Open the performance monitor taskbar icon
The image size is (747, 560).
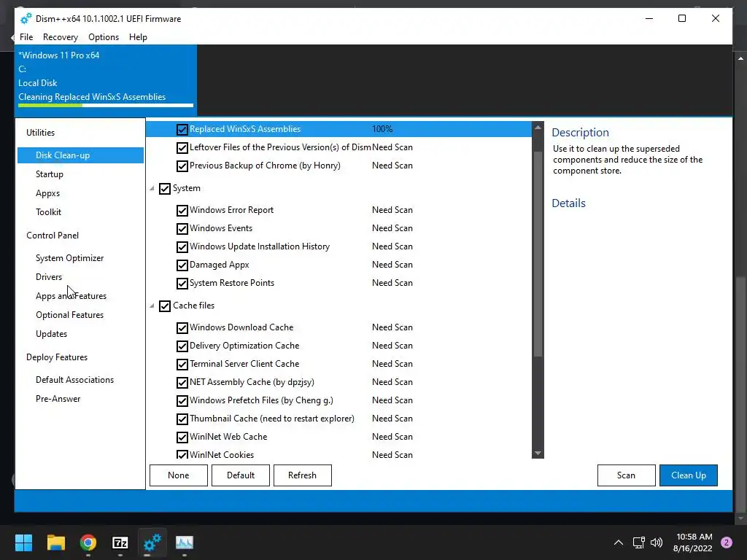(185, 542)
